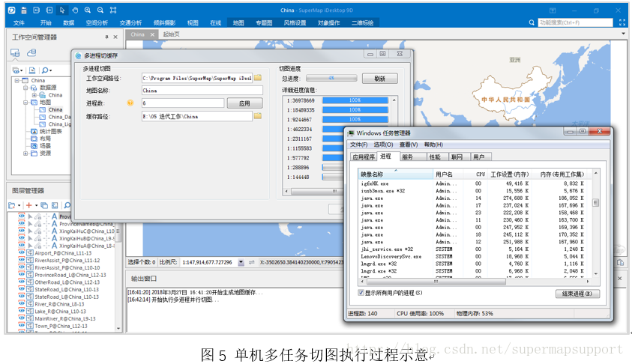Click the process count help icon
This screenshot has width=632, height=364.
pyautogui.click(x=130, y=103)
